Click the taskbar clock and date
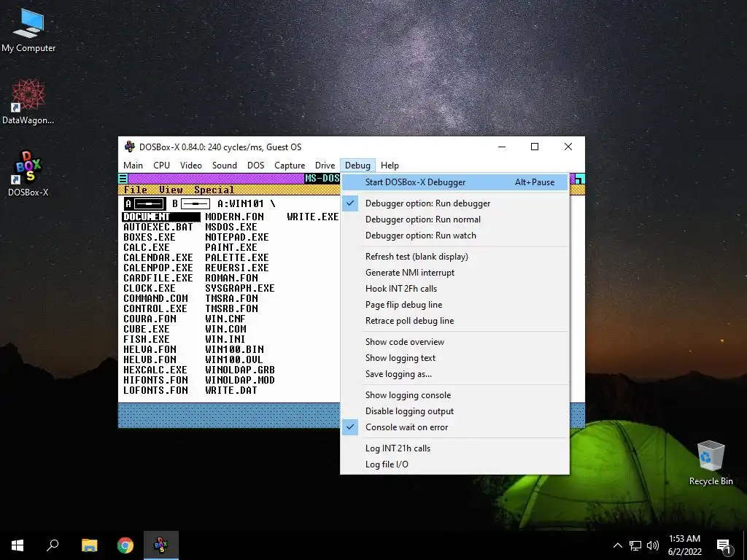 pos(684,545)
